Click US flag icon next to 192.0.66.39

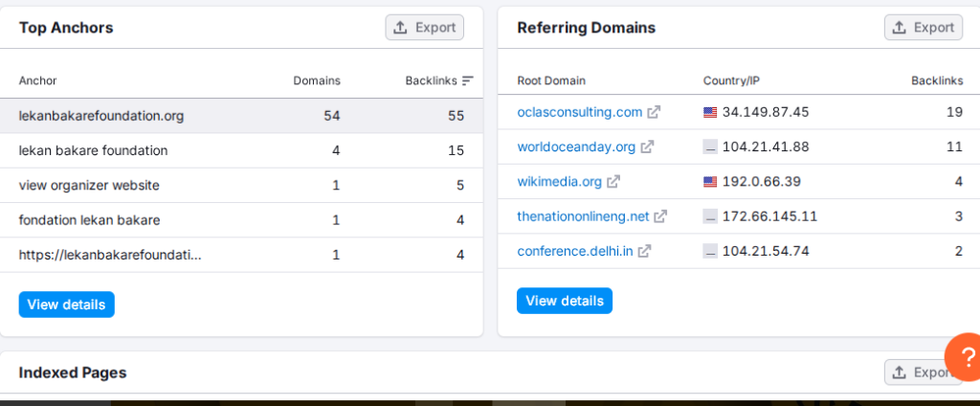point(710,182)
